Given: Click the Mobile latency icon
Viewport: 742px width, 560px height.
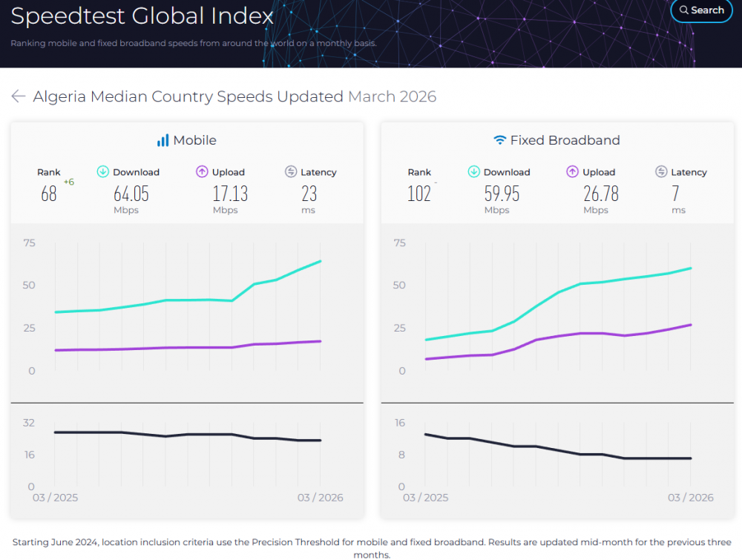Looking at the screenshot, I should 291,172.
